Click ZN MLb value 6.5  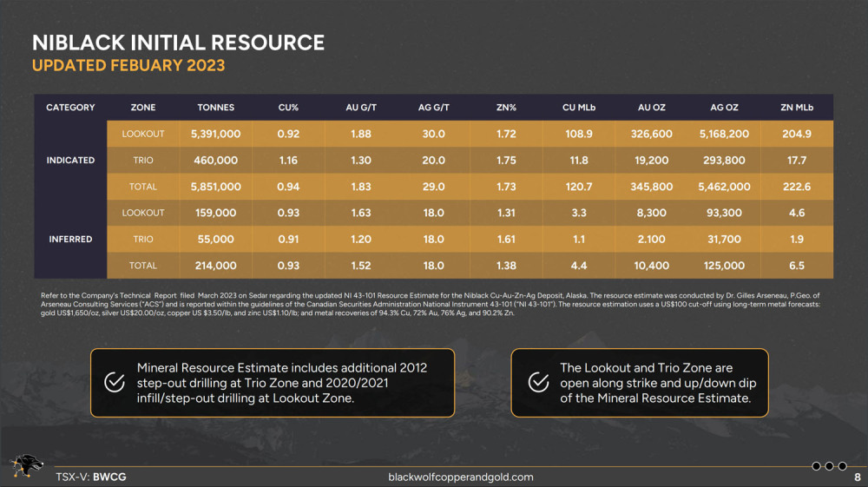click(x=797, y=266)
